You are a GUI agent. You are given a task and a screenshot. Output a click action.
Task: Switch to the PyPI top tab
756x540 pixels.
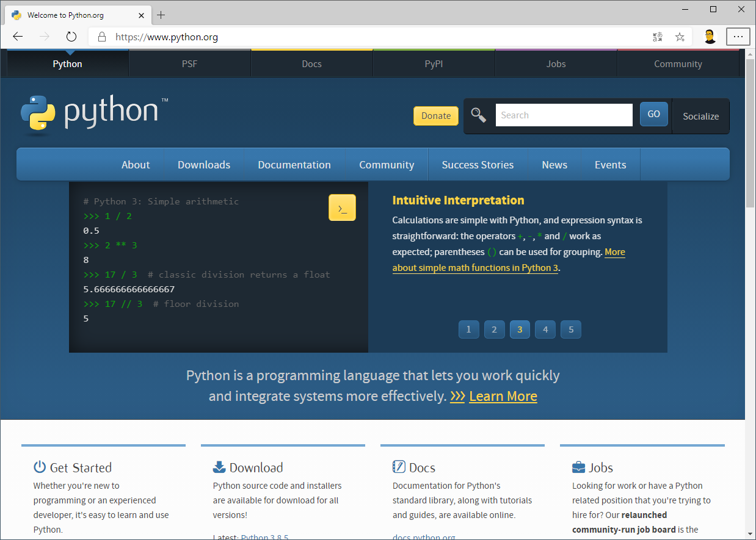pyautogui.click(x=434, y=64)
